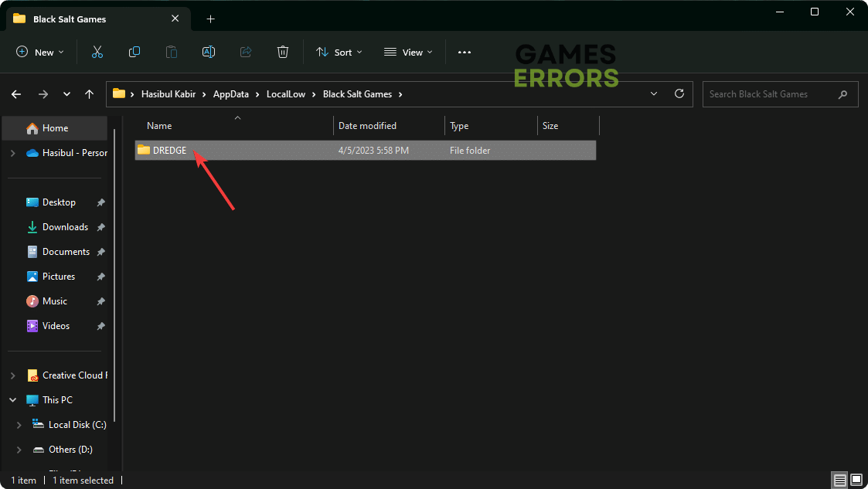Click the Copy icon in toolbar
The height and width of the screenshot is (489, 868).
tap(134, 52)
